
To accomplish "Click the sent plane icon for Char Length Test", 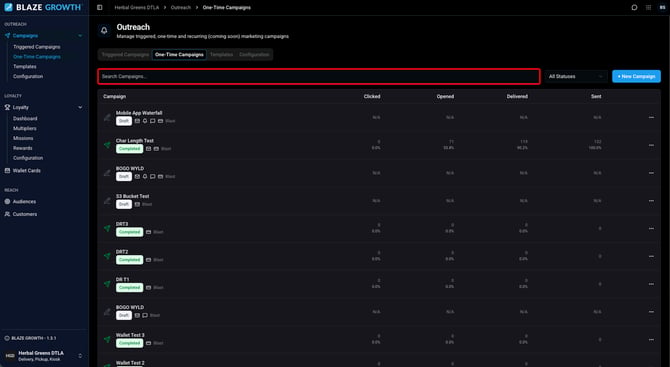I will pos(107,145).
